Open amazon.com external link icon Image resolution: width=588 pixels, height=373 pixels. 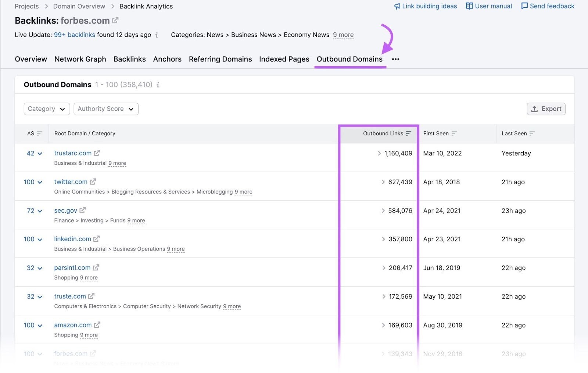tap(97, 325)
